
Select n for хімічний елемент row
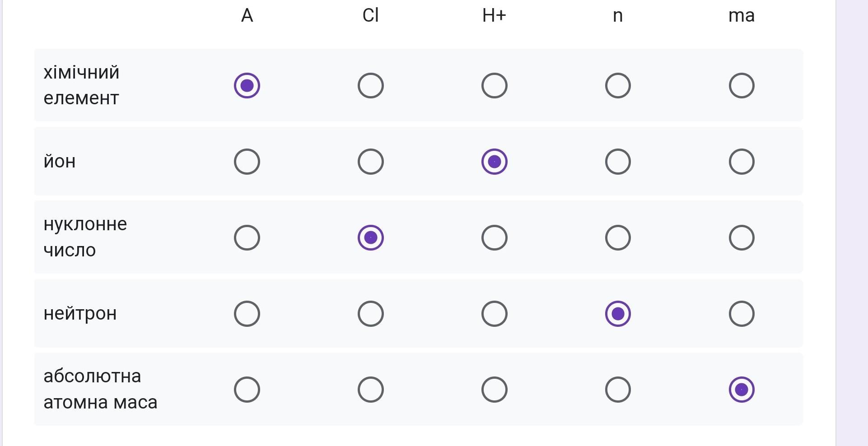pyautogui.click(x=617, y=85)
